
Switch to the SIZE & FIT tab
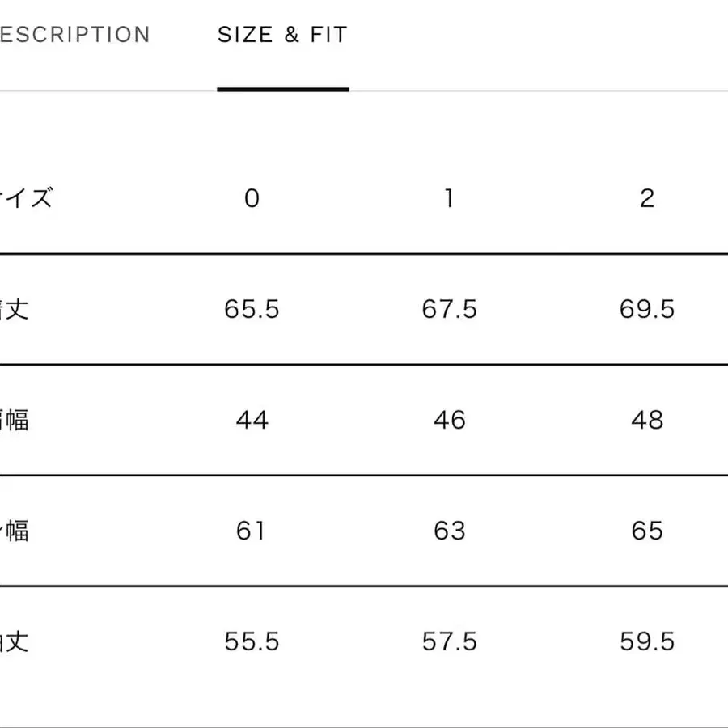(x=282, y=36)
